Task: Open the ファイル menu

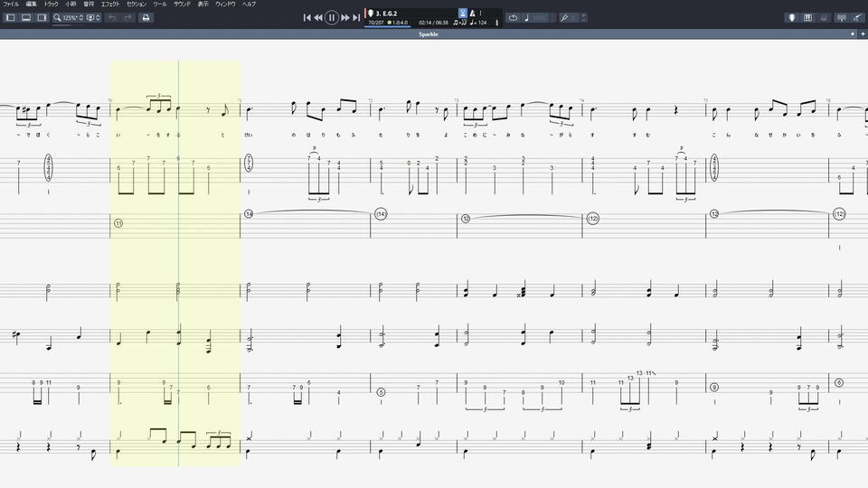Action: pyautogui.click(x=11, y=4)
